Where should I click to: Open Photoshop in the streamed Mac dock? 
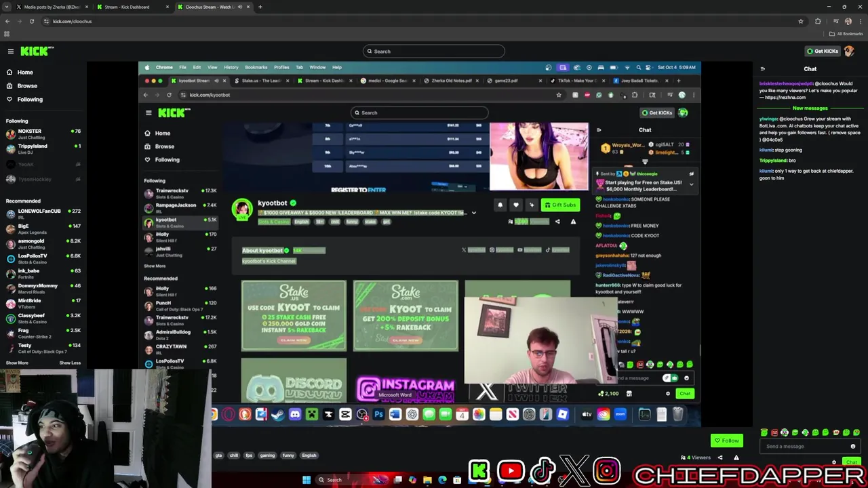tap(378, 414)
